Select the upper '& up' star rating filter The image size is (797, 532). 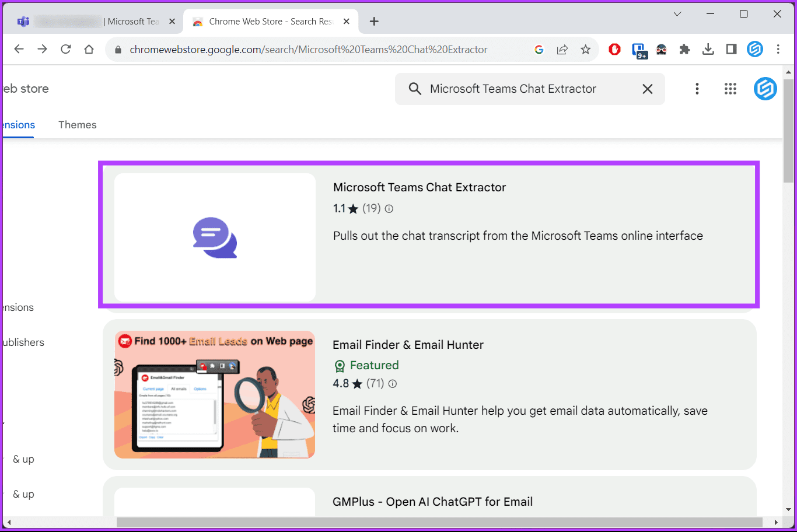pos(23,459)
